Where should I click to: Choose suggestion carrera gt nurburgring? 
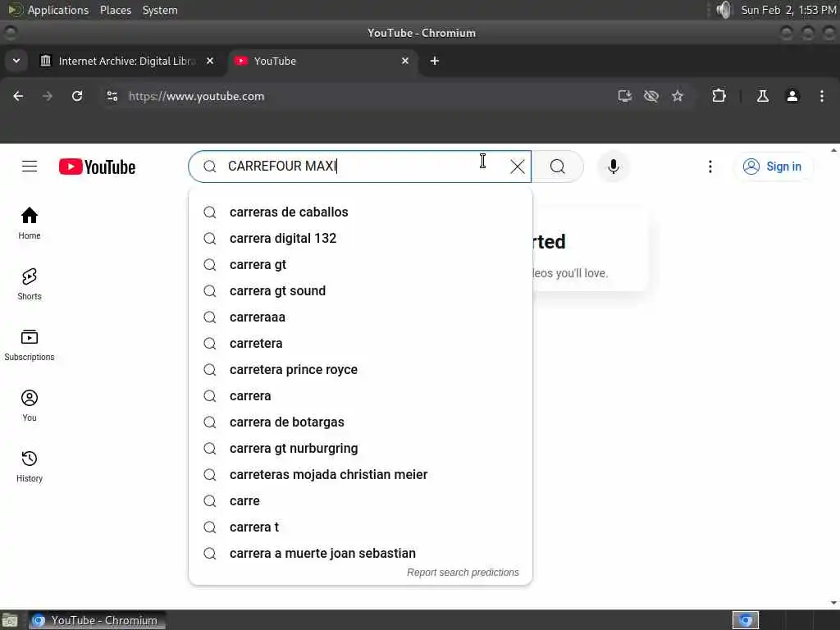coord(361,449)
